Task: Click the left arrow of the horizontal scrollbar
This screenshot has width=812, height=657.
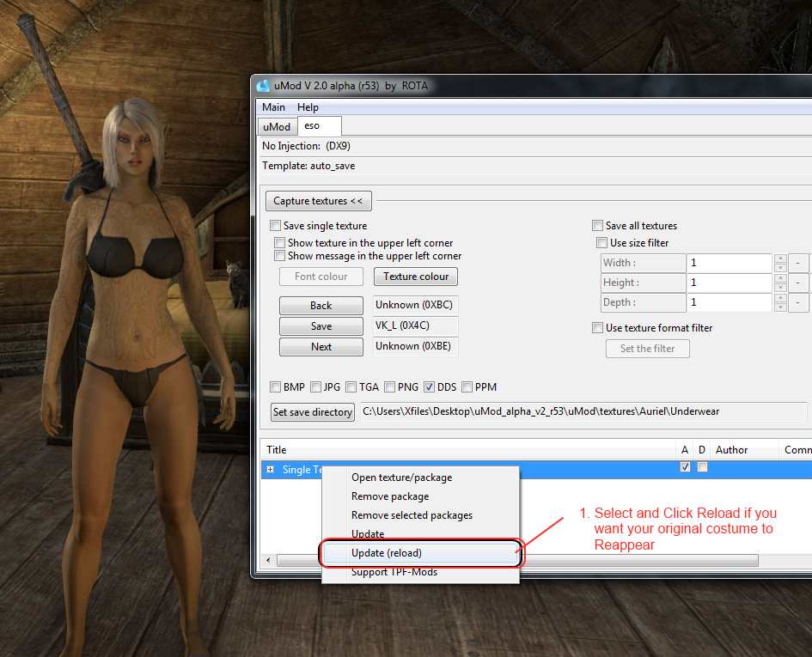Action: (269, 561)
